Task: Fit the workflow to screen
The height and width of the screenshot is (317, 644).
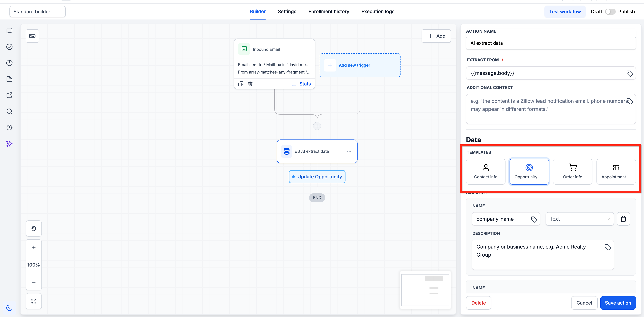Action: click(x=34, y=301)
